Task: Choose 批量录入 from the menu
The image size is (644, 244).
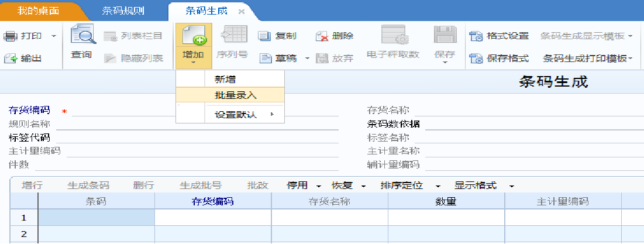Action: (x=230, y=96)
